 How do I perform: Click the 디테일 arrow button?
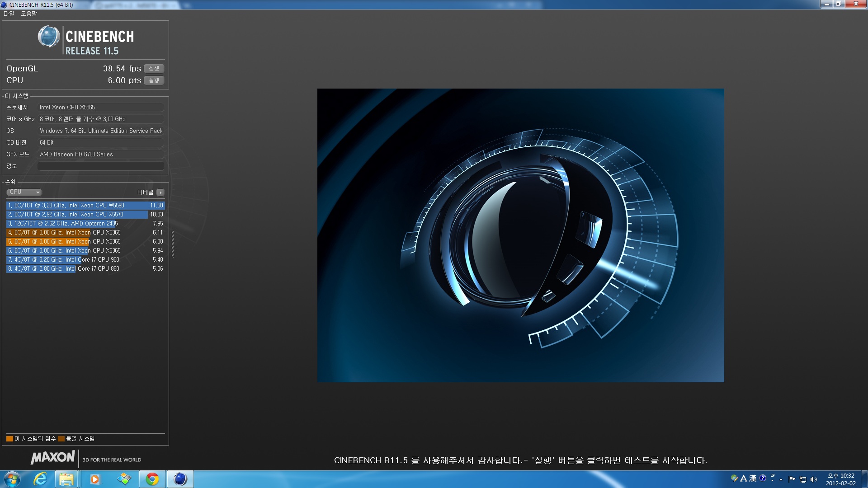[160, 192]
